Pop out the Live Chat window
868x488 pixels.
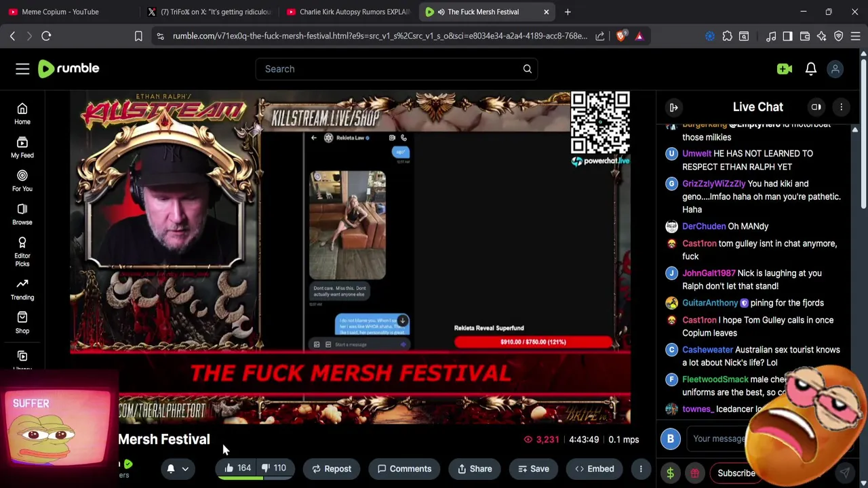(816, 107)
